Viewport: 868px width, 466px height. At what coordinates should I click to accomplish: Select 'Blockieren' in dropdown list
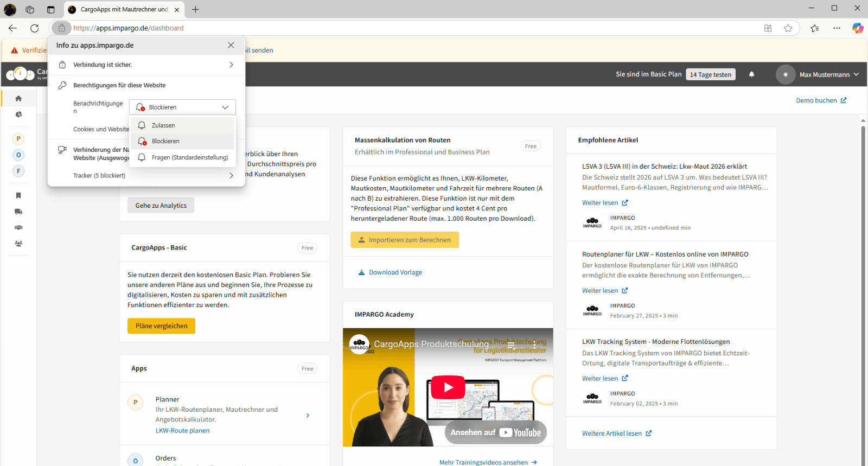click(183, 141)
